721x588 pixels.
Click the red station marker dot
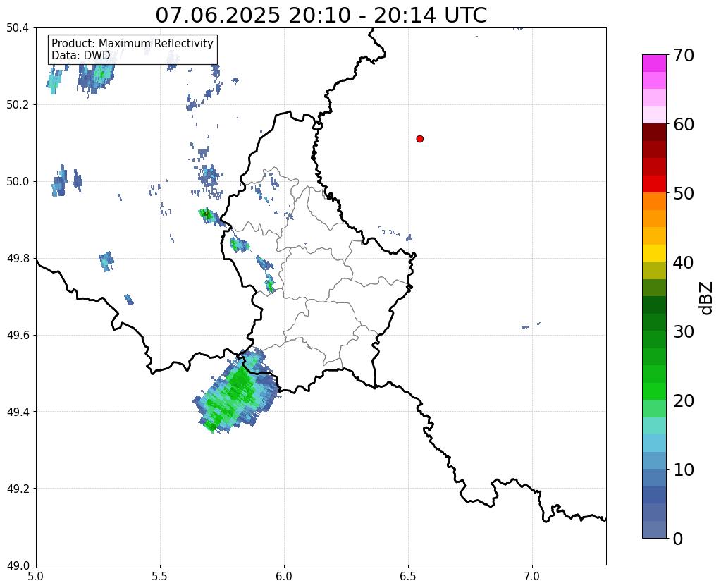(419, 139)
